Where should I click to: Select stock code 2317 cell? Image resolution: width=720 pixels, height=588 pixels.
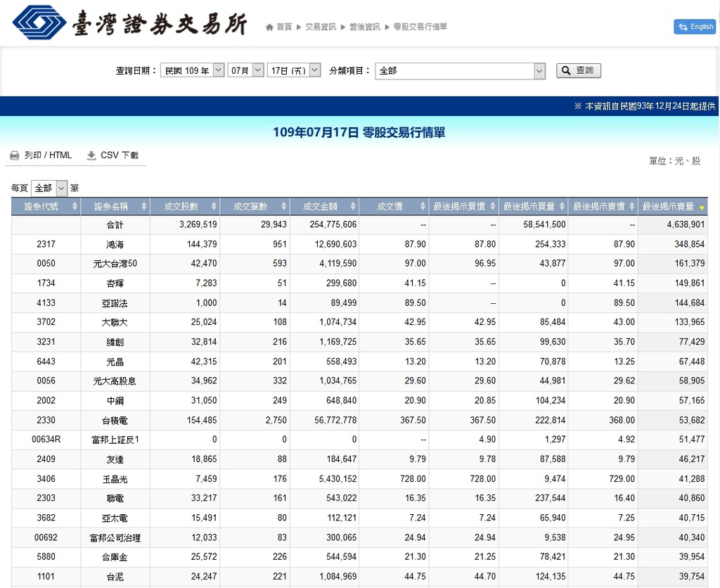click(46, 244)
